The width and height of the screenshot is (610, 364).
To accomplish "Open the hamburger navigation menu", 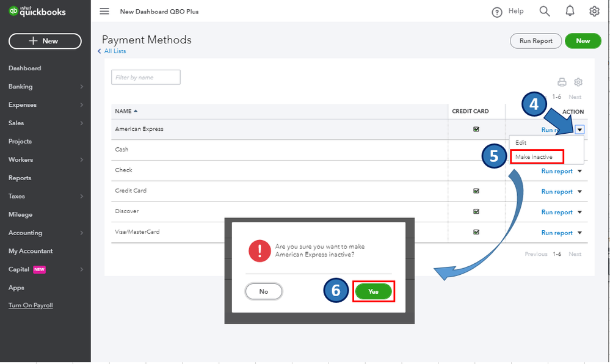I will coord(104,11).
